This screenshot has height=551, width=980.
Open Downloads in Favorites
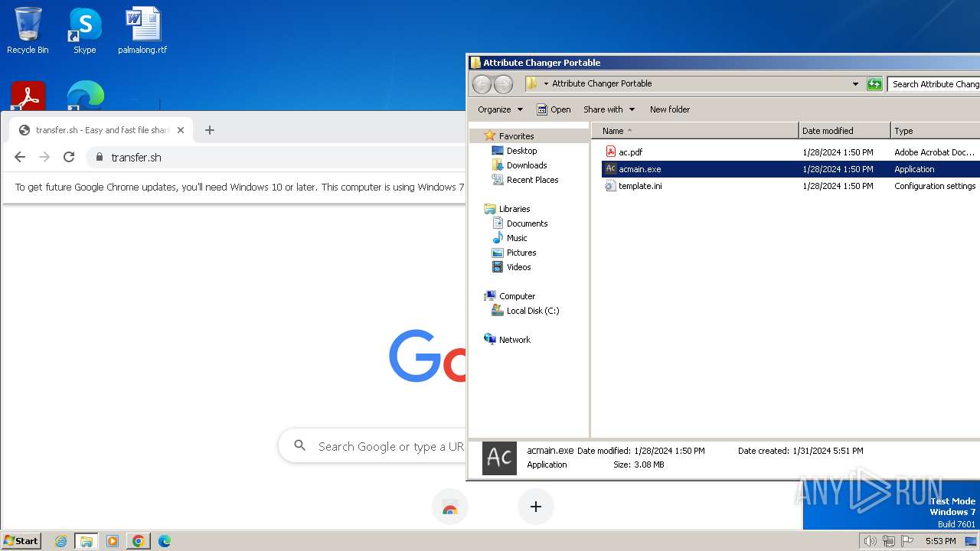[526, 165]
